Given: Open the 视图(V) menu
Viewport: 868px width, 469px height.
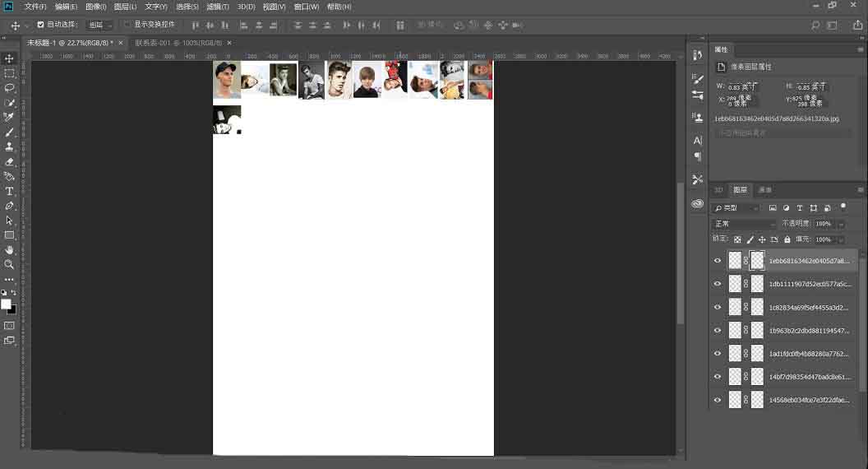Looking at the screenshot, I should tap(274, 7).
